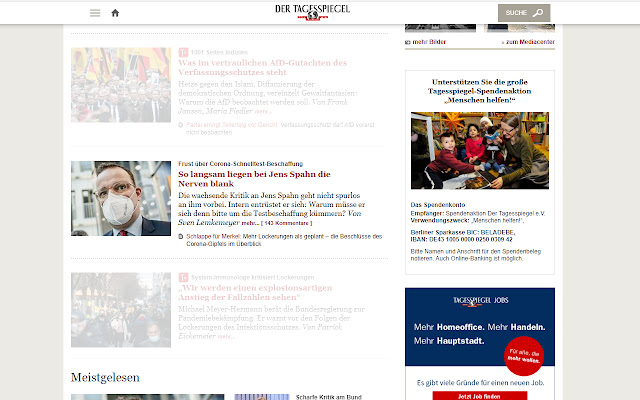640x400 pixels.
Task: Click the 'Meistgelesen' section heading
Action: point(105,378)
